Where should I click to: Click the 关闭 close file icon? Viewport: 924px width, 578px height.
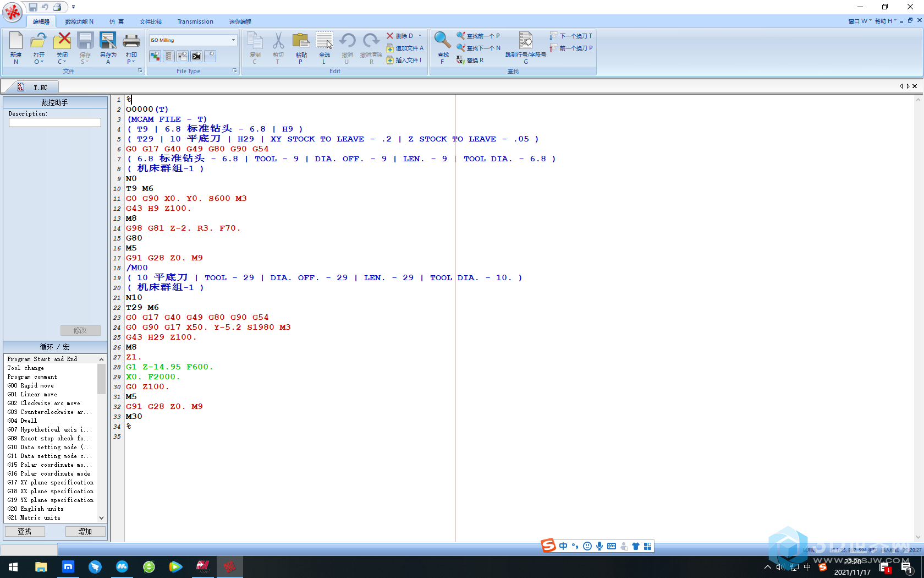coord(62,41)
